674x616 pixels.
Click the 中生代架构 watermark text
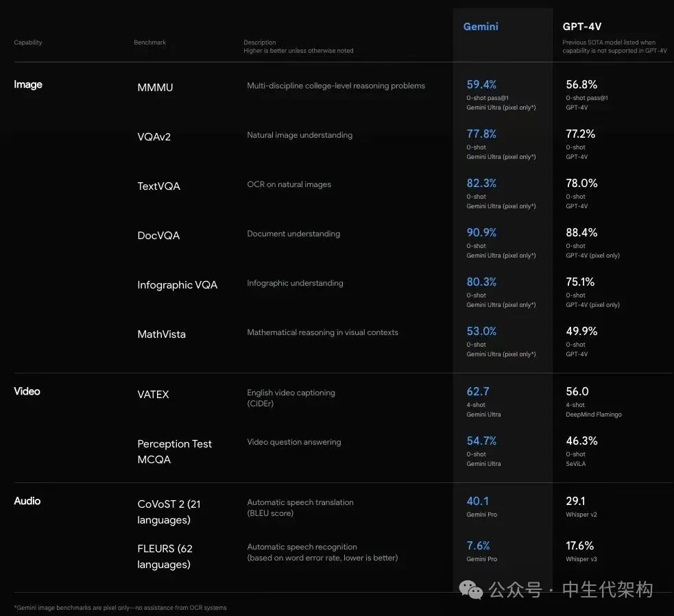pyautogui.click(x=607, y=589)
